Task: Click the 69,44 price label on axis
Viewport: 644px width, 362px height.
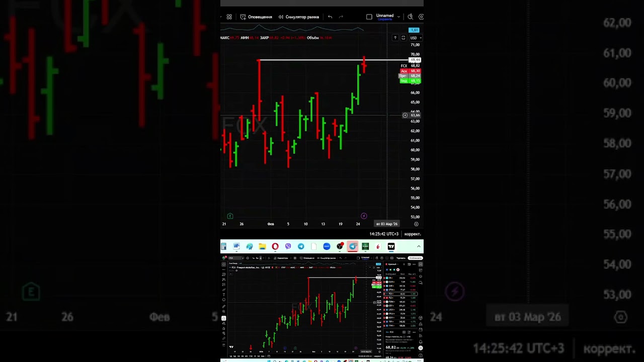Action: point(415,60)
